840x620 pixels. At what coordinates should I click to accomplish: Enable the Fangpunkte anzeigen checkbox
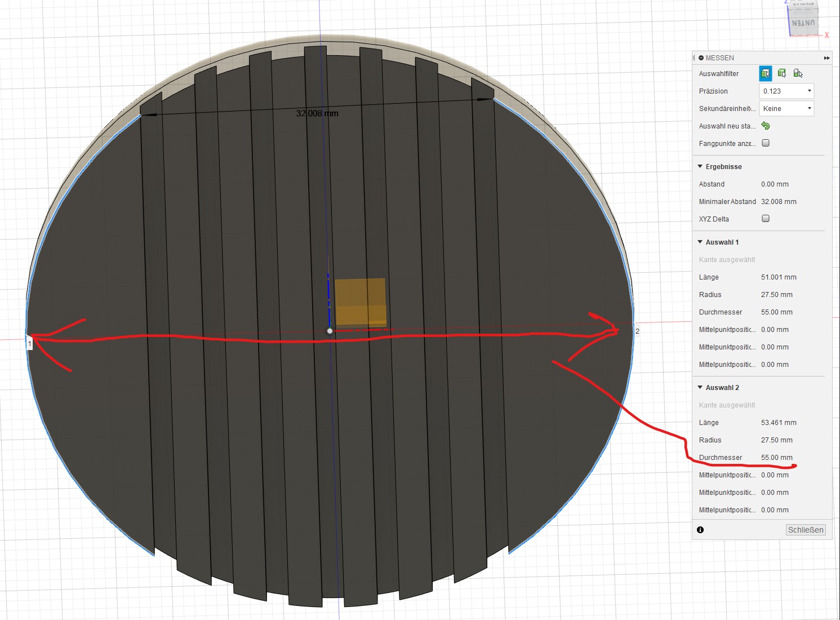tap(766, 143)
